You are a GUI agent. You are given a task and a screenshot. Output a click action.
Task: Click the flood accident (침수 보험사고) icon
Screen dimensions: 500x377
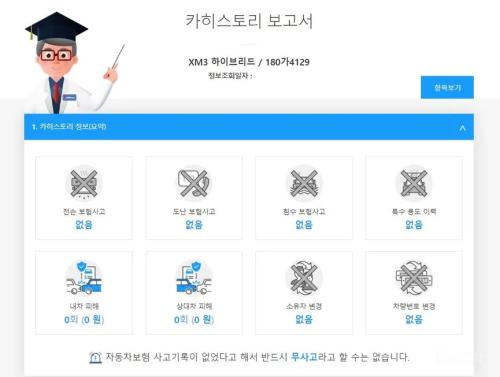pyautogui.click(x=304, y=183)
